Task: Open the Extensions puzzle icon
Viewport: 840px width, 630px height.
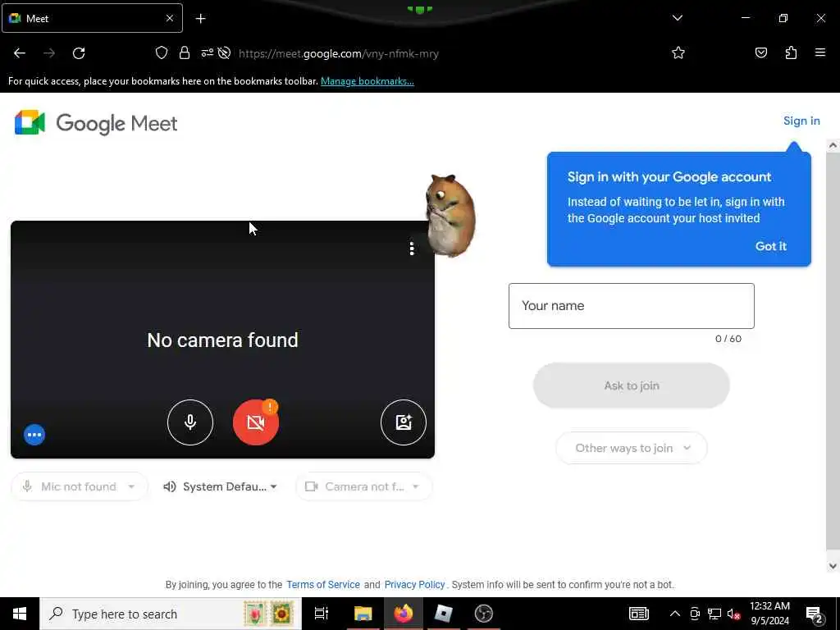Action: 791,52
